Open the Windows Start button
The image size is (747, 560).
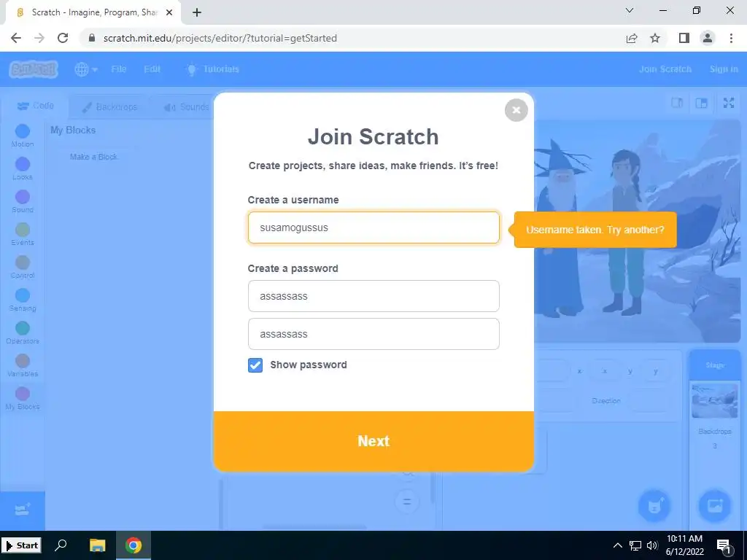(21, 545)
